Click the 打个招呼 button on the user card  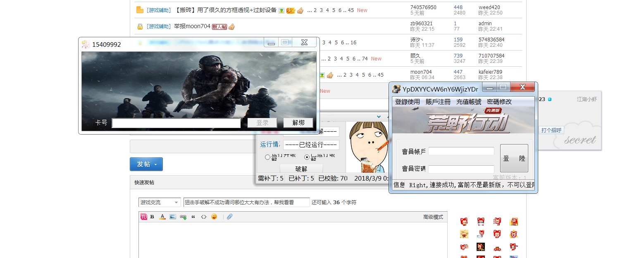[552, 130]
